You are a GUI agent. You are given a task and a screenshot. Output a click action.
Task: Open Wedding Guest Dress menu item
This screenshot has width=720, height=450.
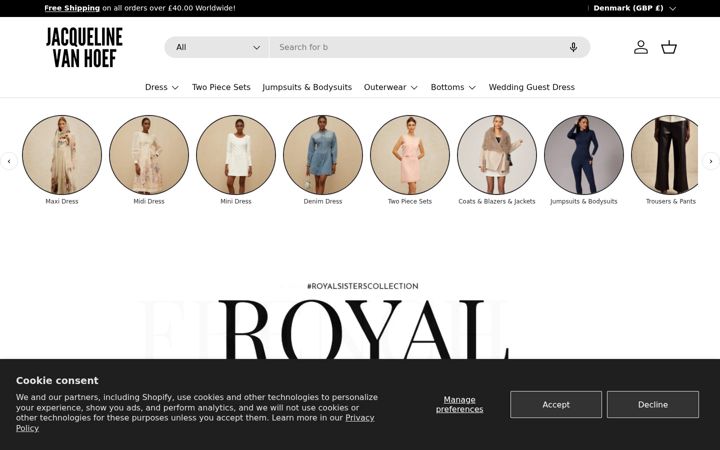(x=531, y=87)
